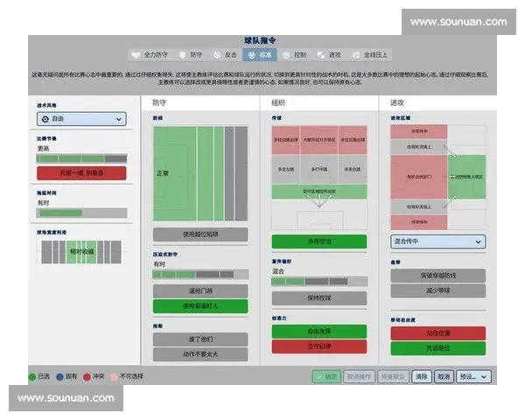Click the icon beside 控制 tab
525x420 pixels.
click(x=286, y=55)
